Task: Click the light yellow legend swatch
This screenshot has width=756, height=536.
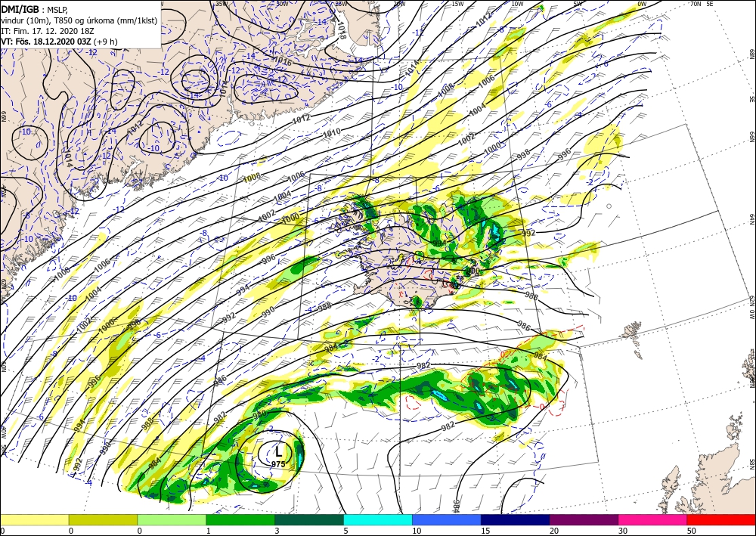Action: tap(34, 519)
